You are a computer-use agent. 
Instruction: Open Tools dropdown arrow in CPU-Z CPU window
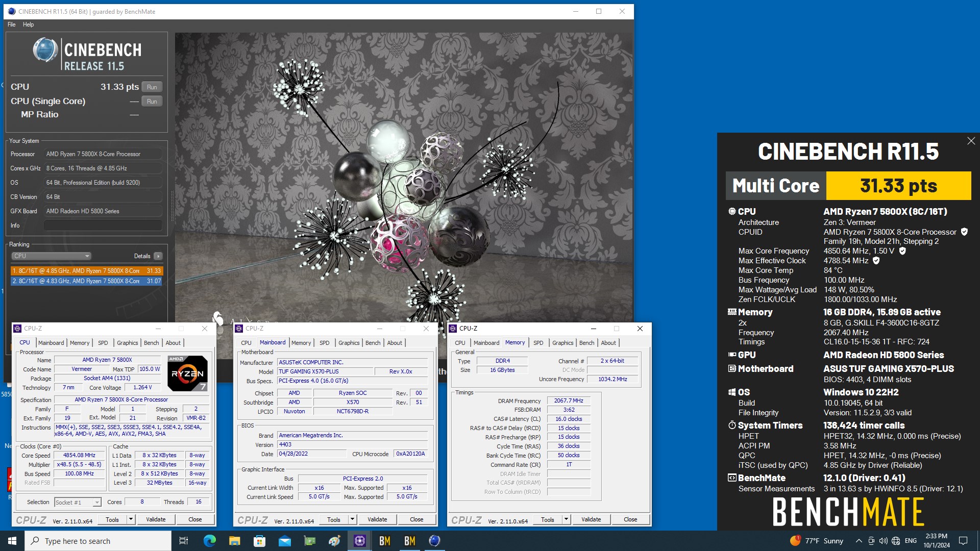131,519
